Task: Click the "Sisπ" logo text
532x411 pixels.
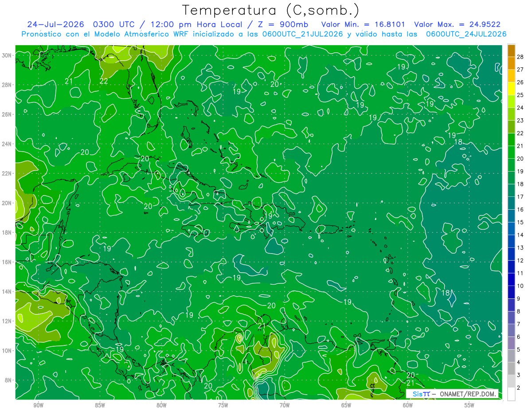Action: tap(421, 394)
